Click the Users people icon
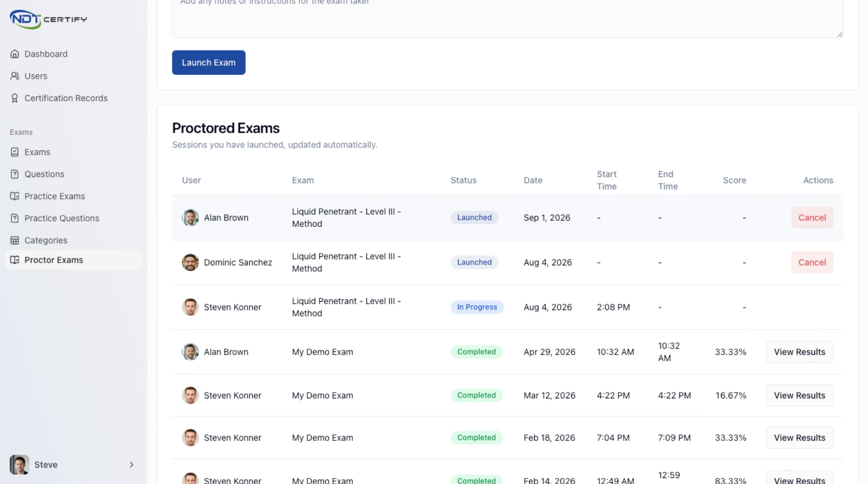 pyautogui.click(x=15, y=76)
